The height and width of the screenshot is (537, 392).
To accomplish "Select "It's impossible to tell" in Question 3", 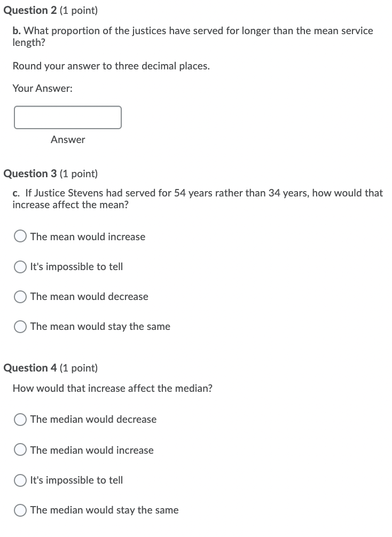I will (20, 266).
